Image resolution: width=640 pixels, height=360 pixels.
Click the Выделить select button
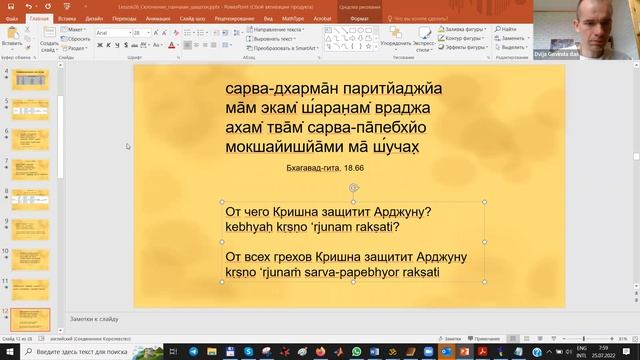pos(512,47)
